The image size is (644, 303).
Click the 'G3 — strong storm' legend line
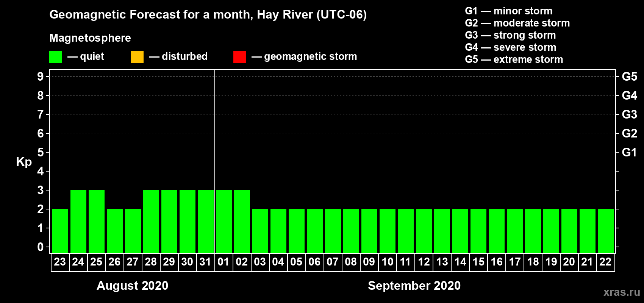[x=510, y=35]
